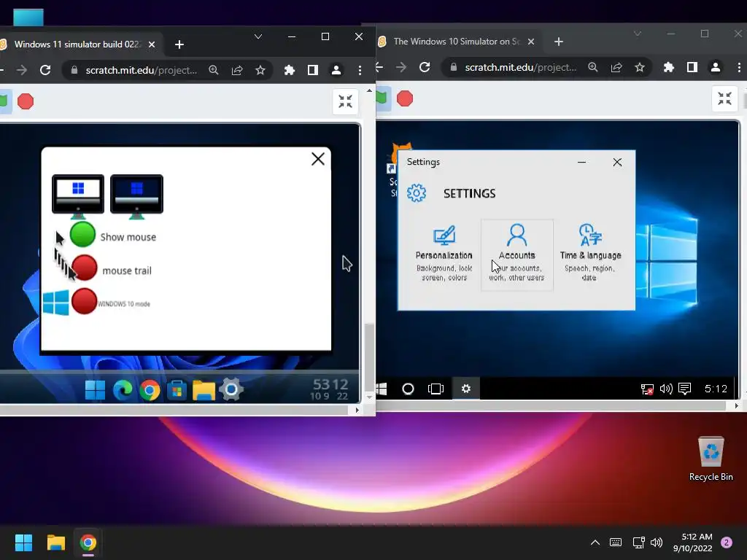Click red stop button in Windows 11 simulator
This screenshot has width=747, height=560.
coord(26,101)
